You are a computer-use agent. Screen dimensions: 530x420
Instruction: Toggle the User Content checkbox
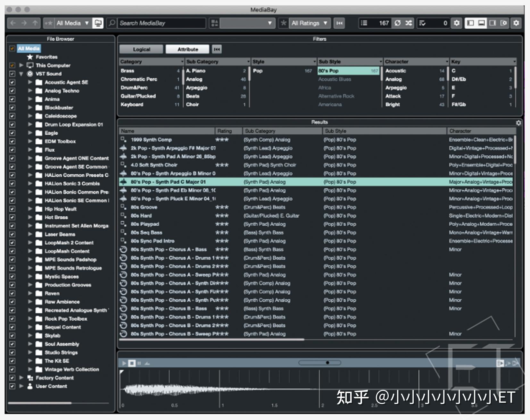[12, 386]
